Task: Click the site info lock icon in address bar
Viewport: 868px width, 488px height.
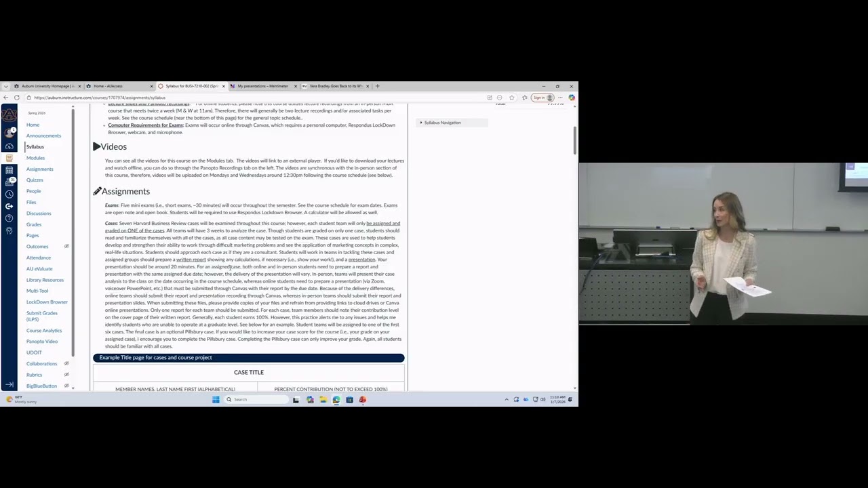Action: tap(30, 98)
